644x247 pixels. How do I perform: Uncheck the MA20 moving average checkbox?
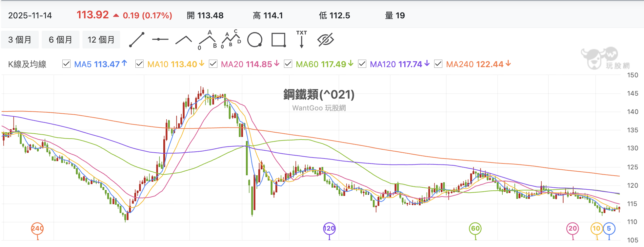[x=213, y=64]
